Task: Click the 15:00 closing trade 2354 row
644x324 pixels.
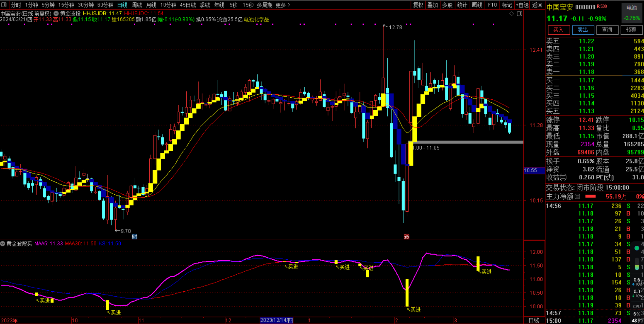Action: 595,321
